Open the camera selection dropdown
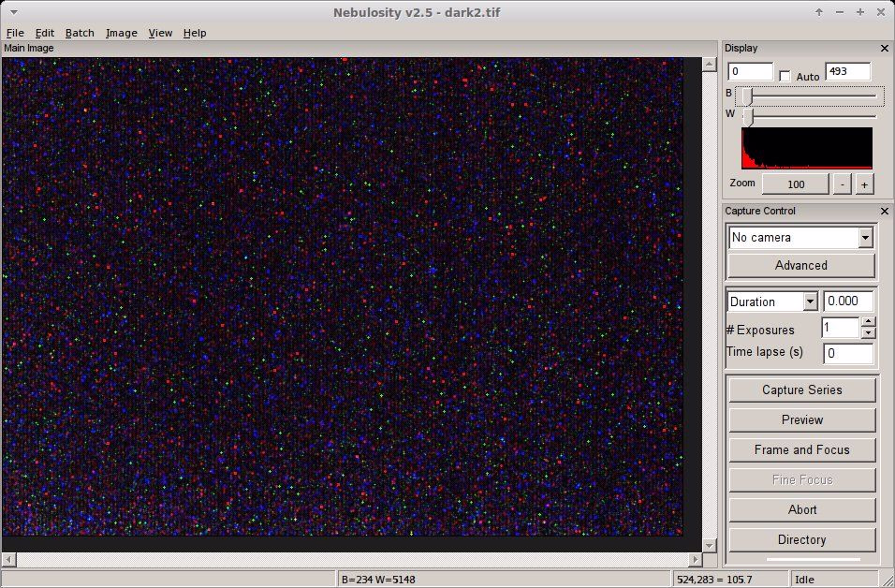 click(x=865, y=238)
